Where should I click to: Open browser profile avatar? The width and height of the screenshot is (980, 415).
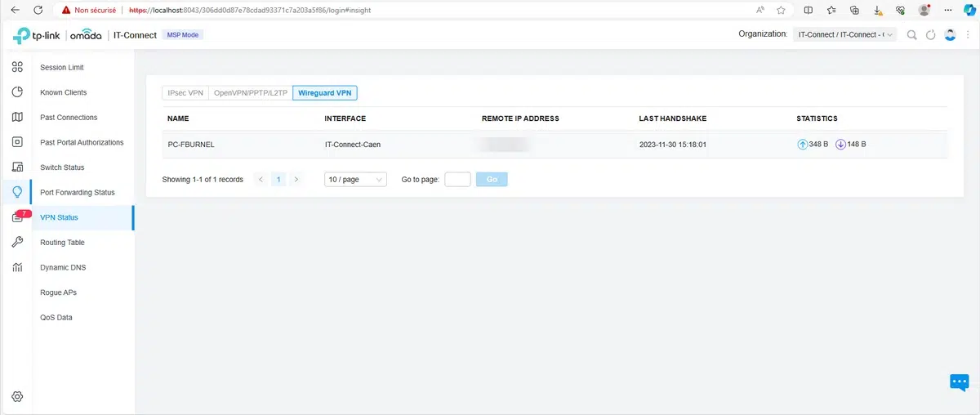(x=924, y=10)
